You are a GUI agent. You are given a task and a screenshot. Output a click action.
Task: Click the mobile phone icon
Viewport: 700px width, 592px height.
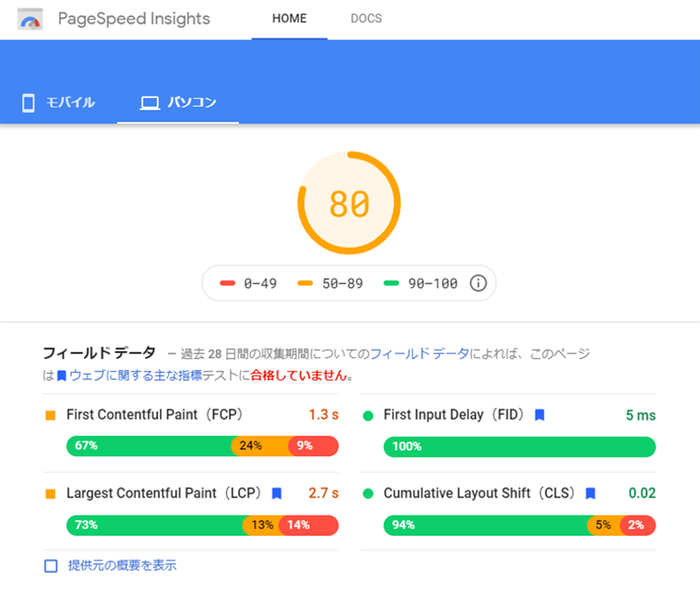(28, 103)
